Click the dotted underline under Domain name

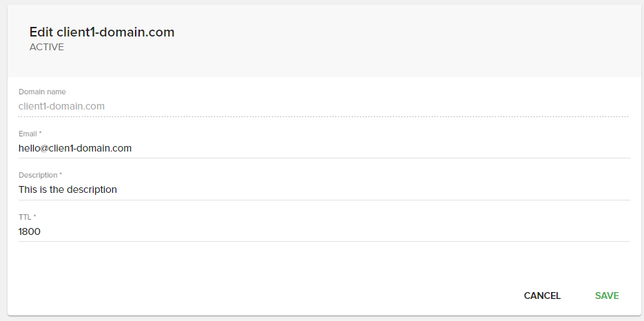pyautogui.click(x=324, y=116)
